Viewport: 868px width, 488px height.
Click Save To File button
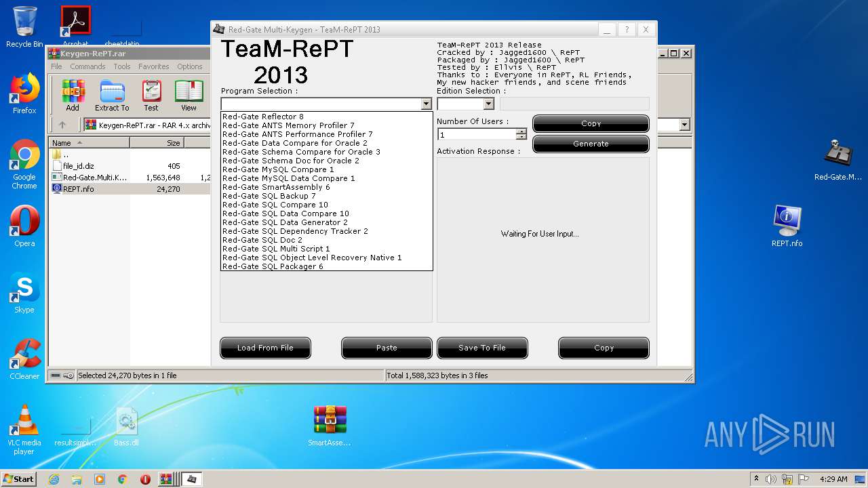482,348
